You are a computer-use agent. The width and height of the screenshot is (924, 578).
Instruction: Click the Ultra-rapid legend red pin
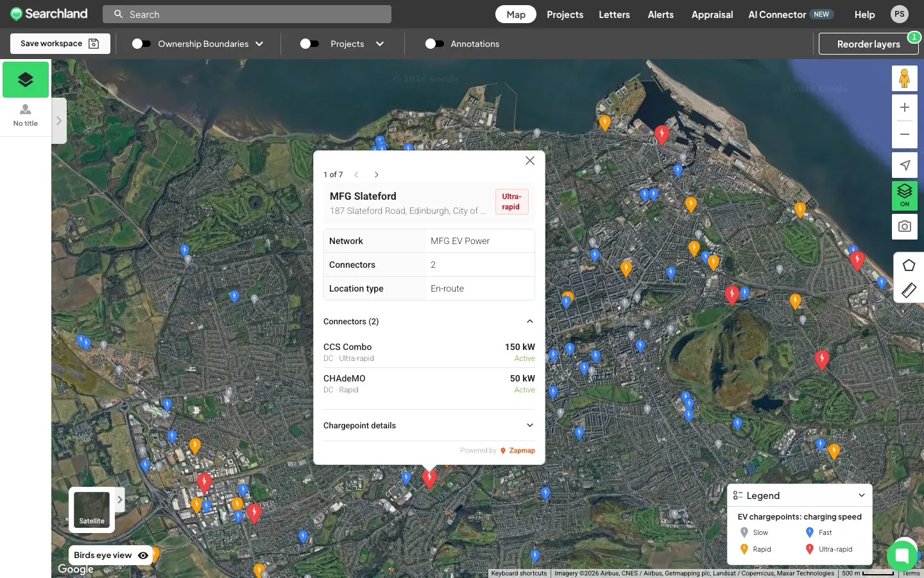pyautogui.click(x=810, y=549)
